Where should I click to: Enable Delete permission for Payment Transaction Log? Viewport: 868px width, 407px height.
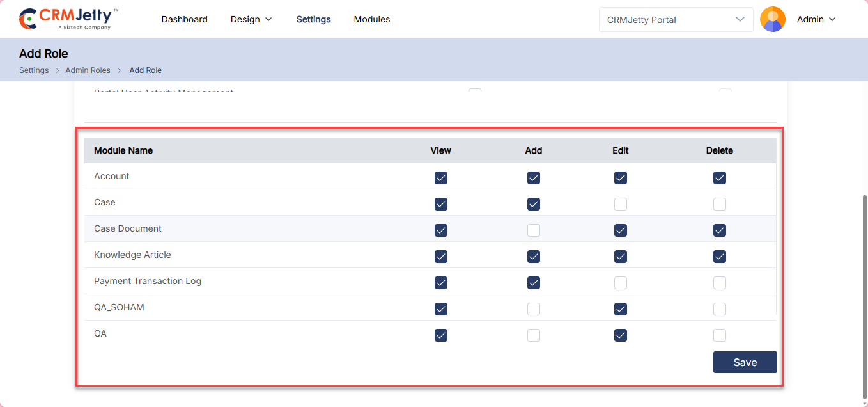(x=719, y=283)
